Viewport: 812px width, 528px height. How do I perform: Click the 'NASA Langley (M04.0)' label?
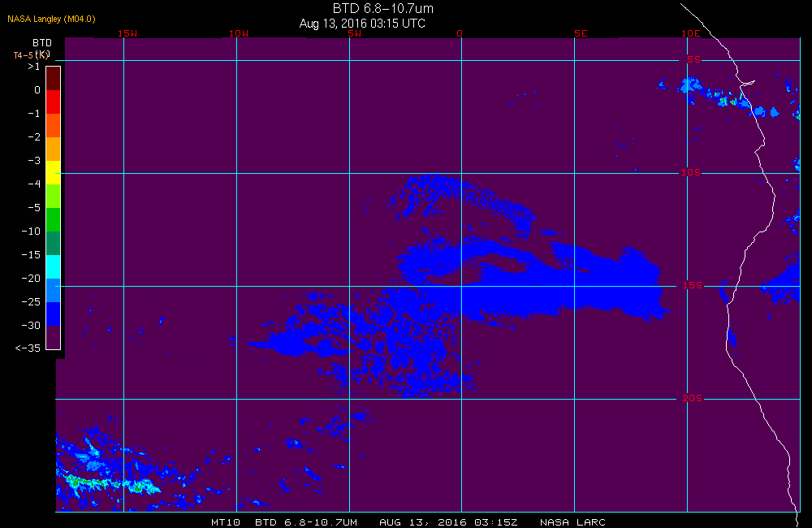(x=51, y=19)
